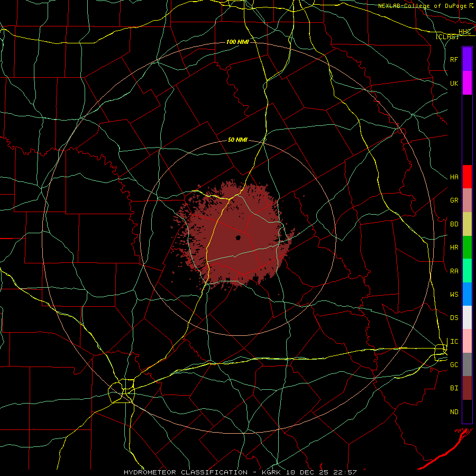Click the WS blue legend swatch
The width and height of the screenshot is (476, 476).
(467, 294)
